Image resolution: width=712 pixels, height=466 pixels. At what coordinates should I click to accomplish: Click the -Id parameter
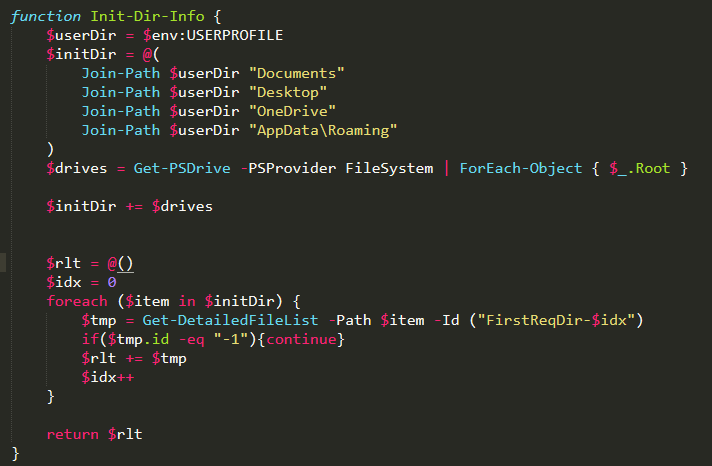(447, 321)
